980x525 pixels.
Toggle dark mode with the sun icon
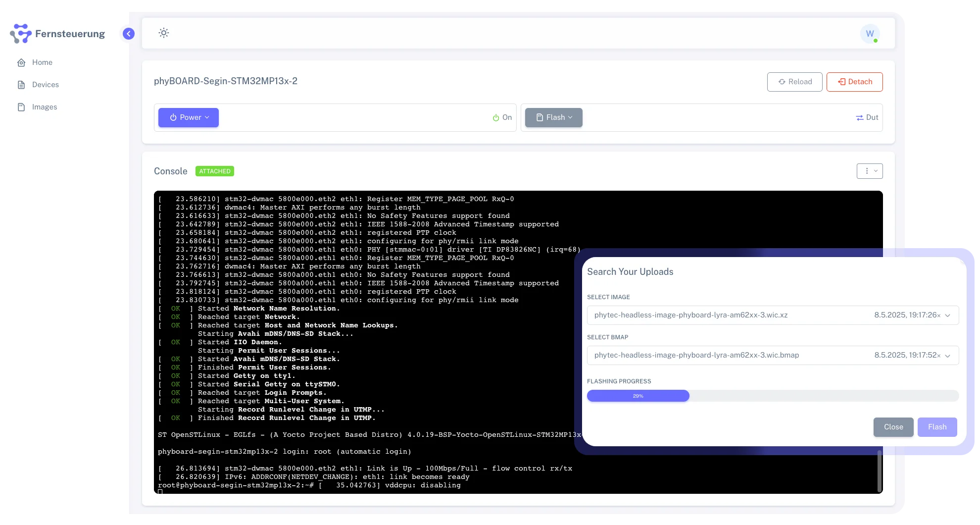click(163, 33)
